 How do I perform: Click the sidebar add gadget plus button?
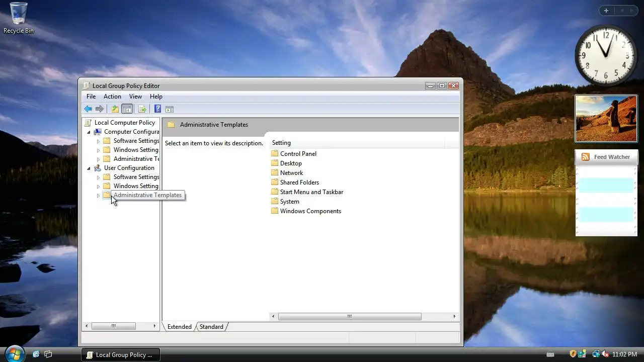[x=606, y=11]
